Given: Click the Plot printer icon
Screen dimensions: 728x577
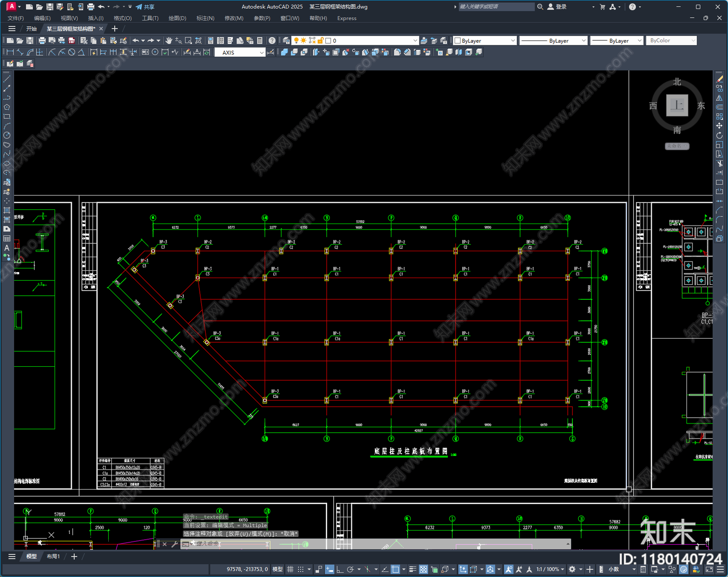Looking at the screenshot, I should [x=42, y=40].
